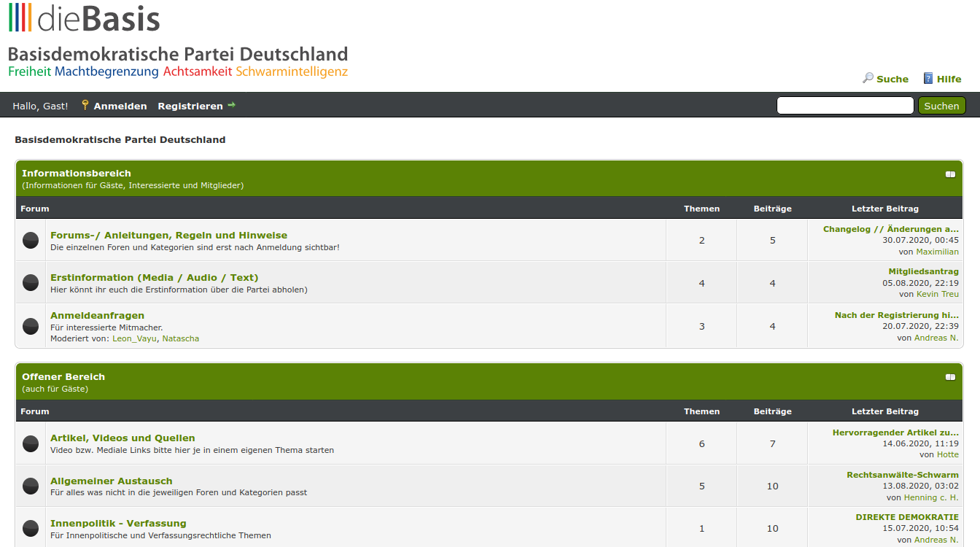Collapse the Offener Bereich category
This screenshot has width=980, height=547.
pyautogui.click(x=950, y=377)
